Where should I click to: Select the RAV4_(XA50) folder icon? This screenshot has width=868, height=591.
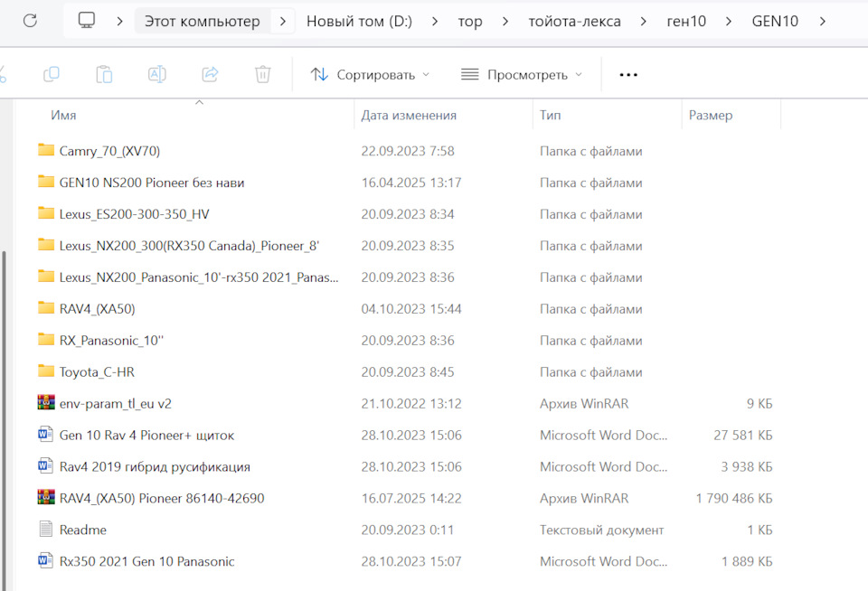click(x=46, y=307)
